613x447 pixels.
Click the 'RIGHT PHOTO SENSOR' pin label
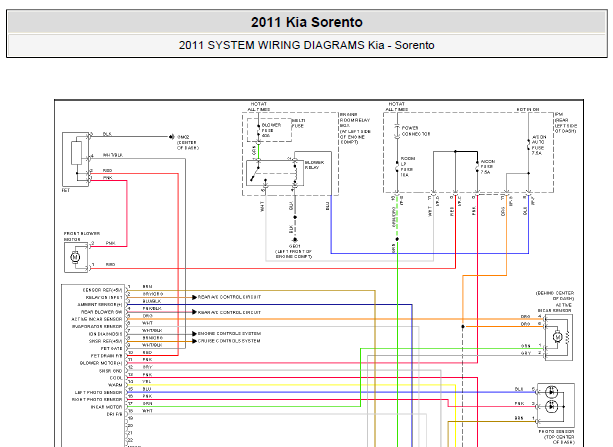[x=97, y=400]
